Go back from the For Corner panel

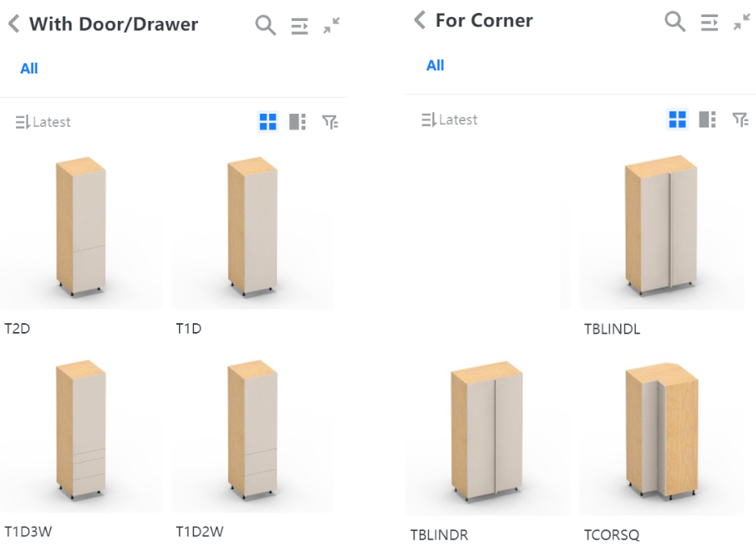click(x=421, y=20)
